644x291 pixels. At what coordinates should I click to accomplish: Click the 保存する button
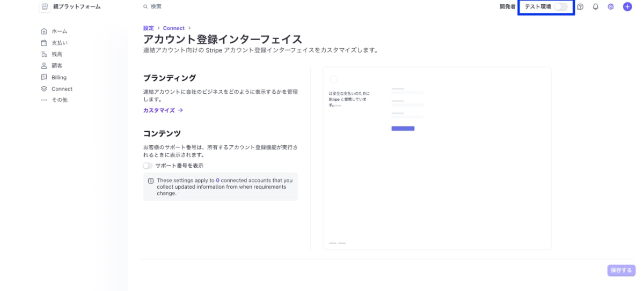coord(621,270)
